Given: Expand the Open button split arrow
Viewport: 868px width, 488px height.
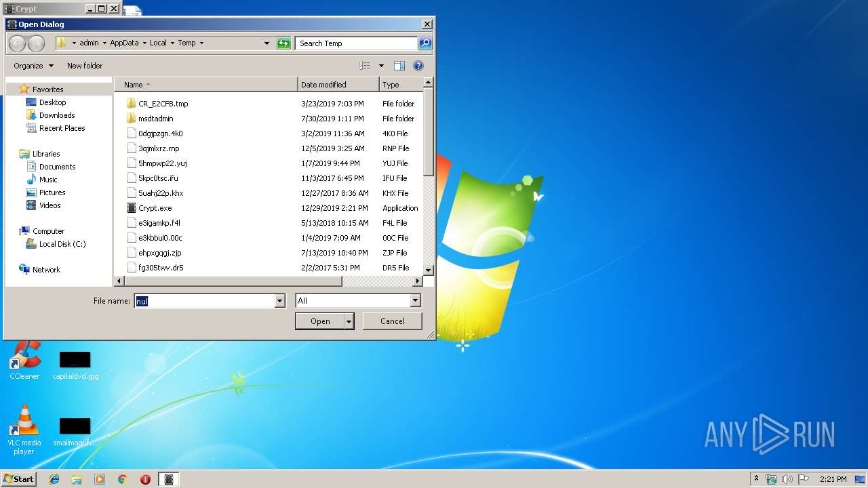Looking at the screenshot, I should [x=349, y=321].
